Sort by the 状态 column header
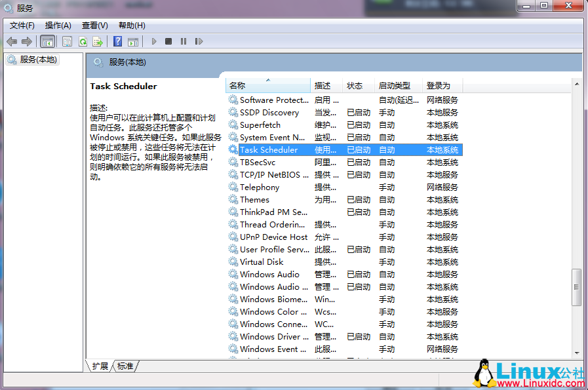 click(358, 85)
